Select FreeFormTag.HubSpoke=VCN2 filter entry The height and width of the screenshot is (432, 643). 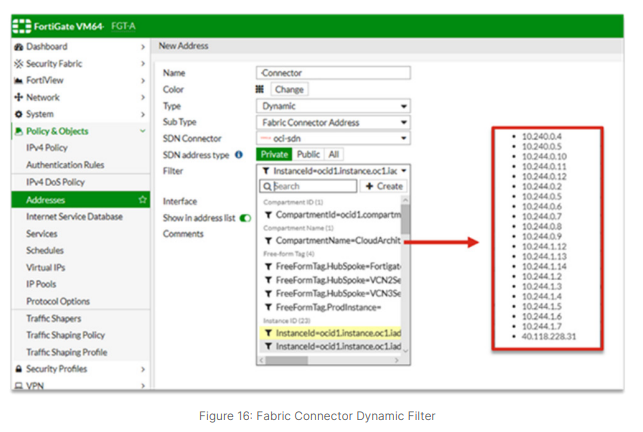(x=332, y=280)
